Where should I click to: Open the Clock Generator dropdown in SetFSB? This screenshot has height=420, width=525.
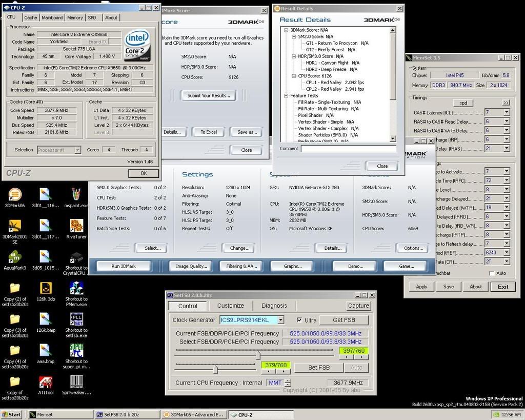(281, 320)
